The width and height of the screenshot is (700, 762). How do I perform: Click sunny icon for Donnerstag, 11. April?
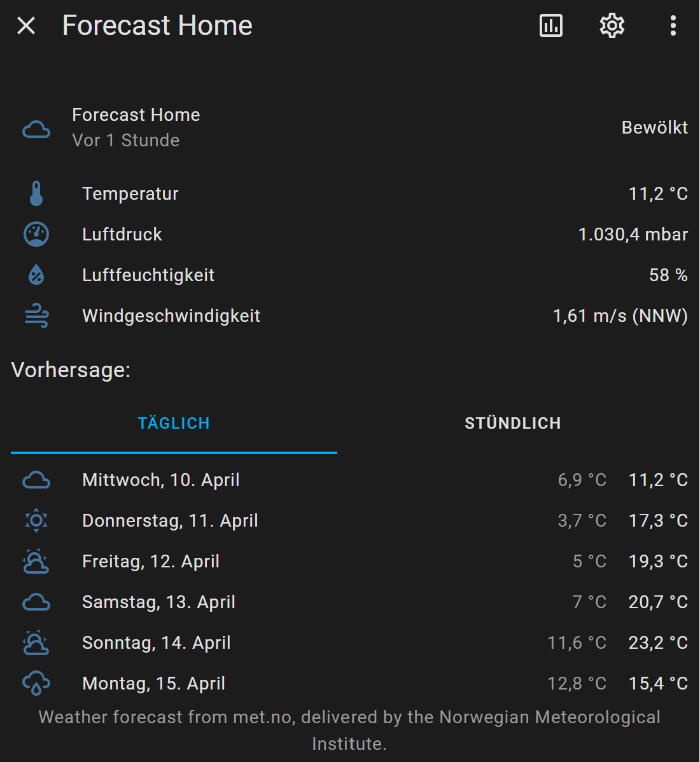coord(36,520)
